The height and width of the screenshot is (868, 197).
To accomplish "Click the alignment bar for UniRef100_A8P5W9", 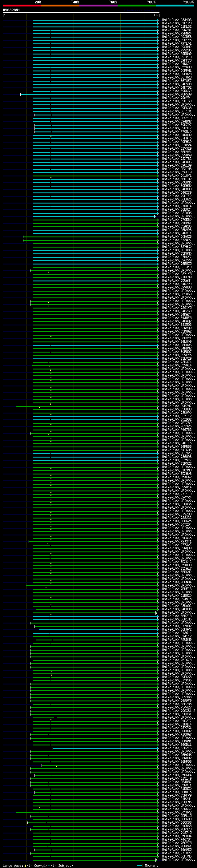I will (89, 95).
